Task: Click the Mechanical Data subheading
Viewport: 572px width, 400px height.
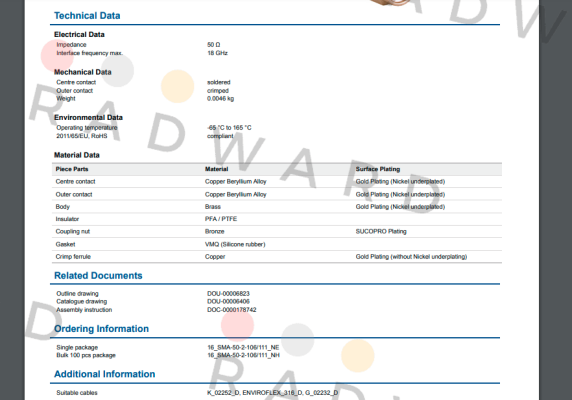Action: [82, 72]
